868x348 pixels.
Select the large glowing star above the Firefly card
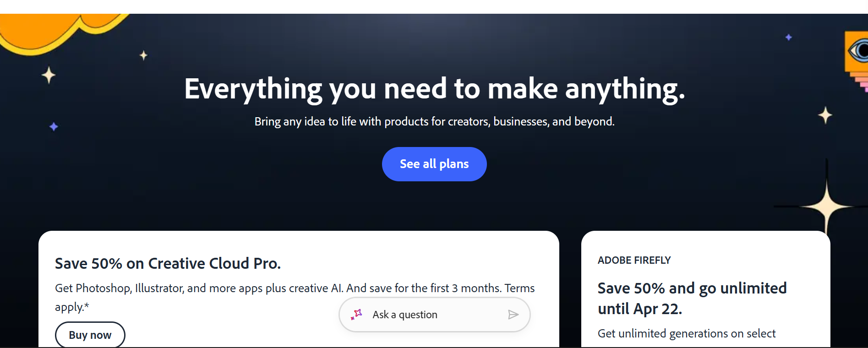click(826, 207)
